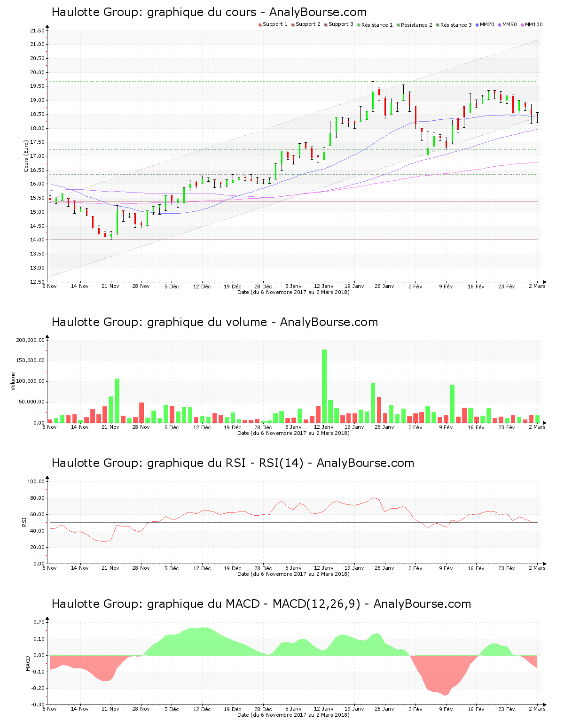
Task: Click the date range caption under the MACD chart
Action: pos(293,715)
